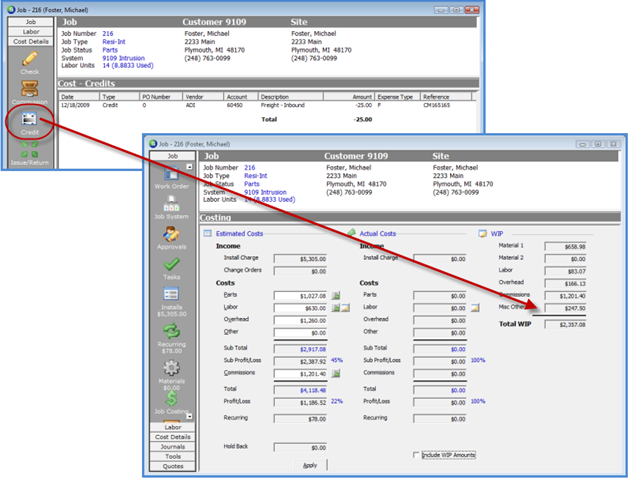Open the Job System icon
Screen dimensions: 628x478
click(171, 204)
